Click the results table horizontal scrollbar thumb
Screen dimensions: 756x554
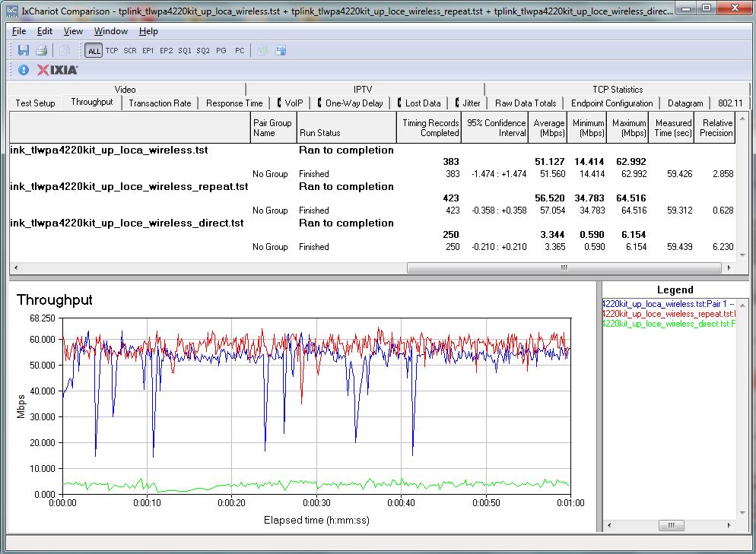coord(564,268)
